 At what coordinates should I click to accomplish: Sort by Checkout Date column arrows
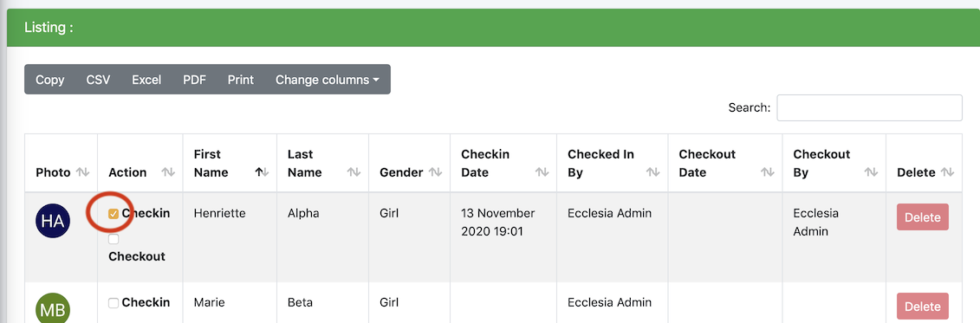point(768,172)
